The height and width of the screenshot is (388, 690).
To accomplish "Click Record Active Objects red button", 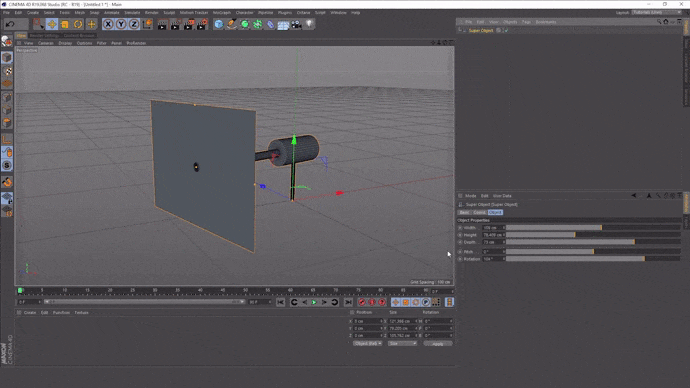I will pyautogui.click(x=361, y=302).
